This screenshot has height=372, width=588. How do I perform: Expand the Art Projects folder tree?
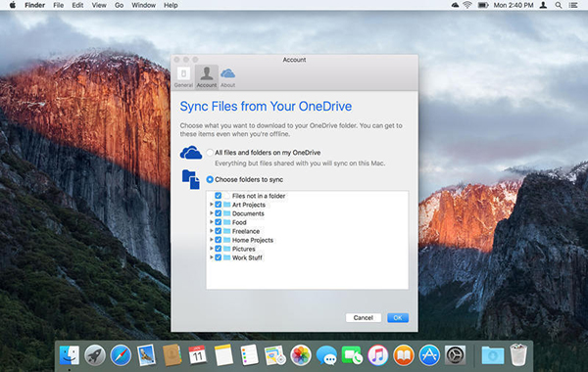click(x=211, y=205)
